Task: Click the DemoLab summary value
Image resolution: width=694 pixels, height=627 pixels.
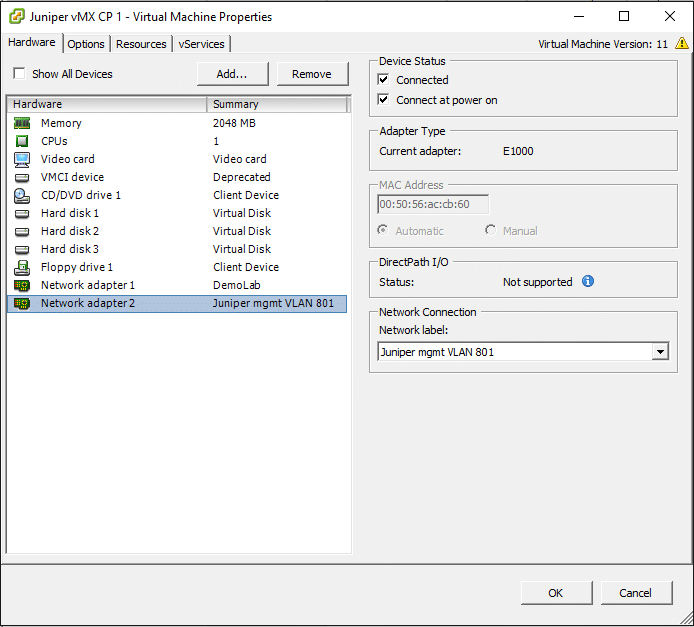Action: 237,285
